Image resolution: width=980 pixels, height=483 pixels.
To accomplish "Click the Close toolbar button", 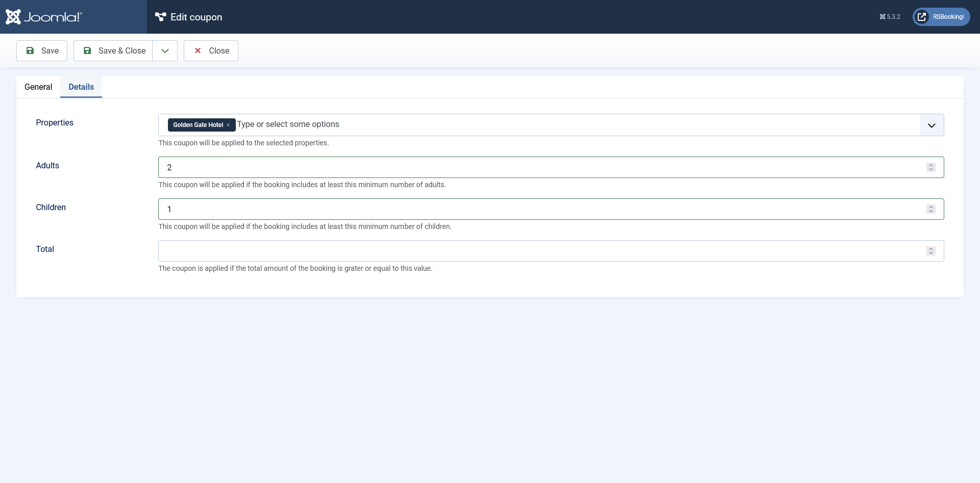I will point(211,50).
